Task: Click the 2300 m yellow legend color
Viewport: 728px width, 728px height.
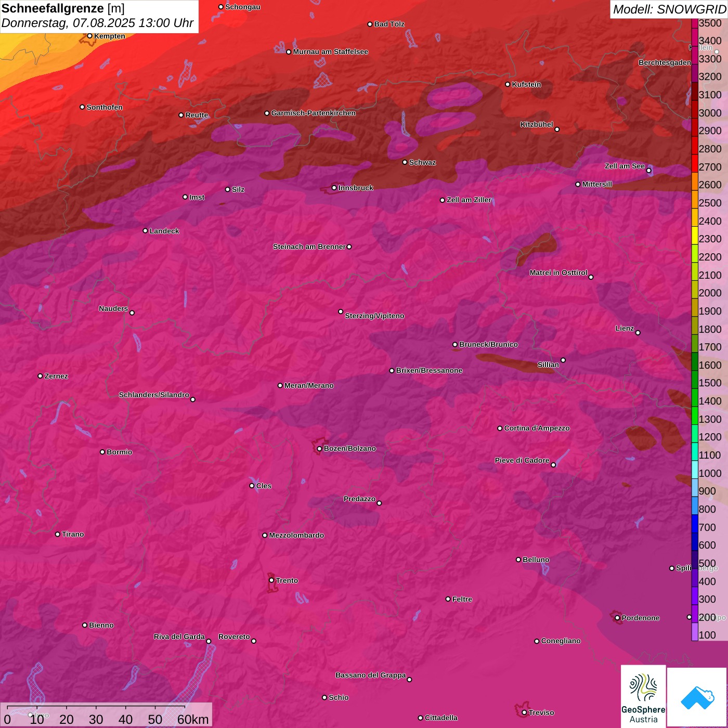Action: tap(695, 236)
